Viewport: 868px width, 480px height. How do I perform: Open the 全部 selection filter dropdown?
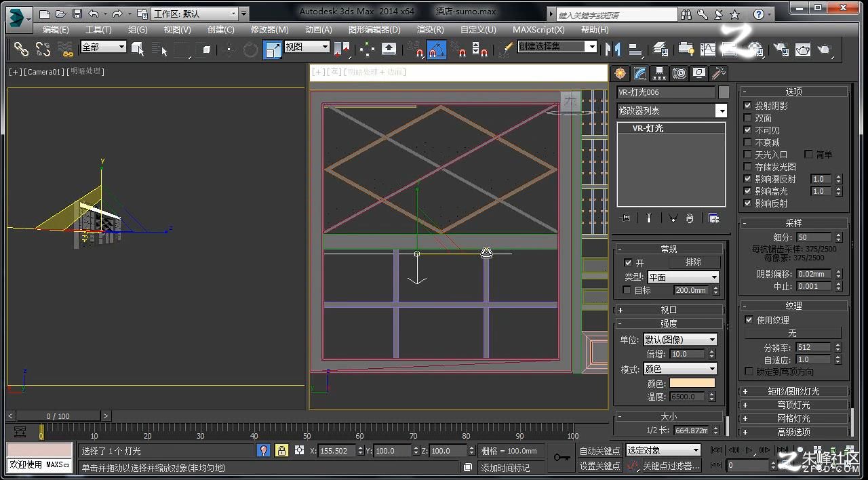(x=103, y=47)
